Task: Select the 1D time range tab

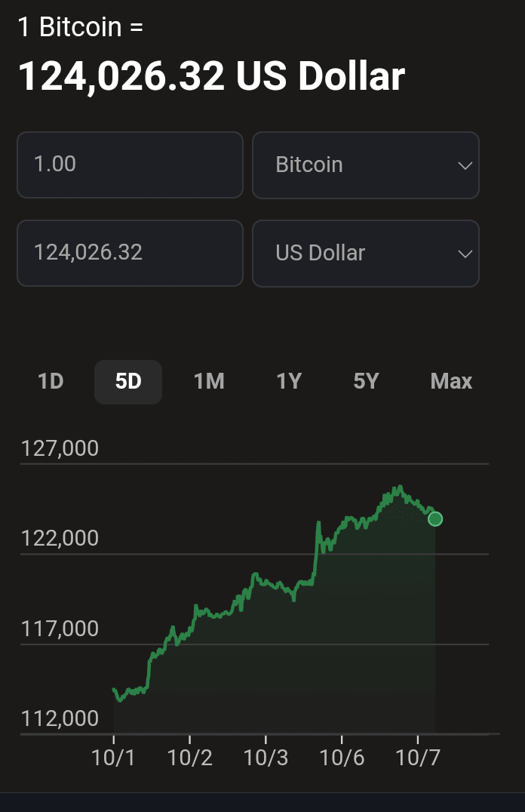Action: [x=51, y=382]
